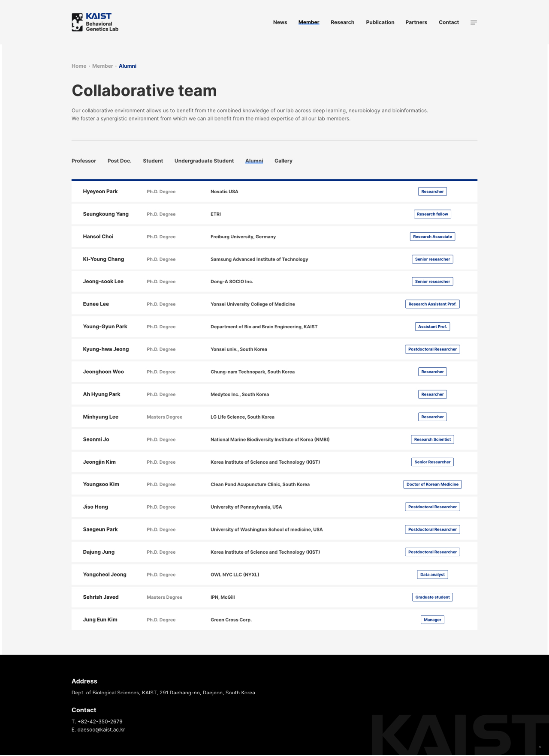Viewport: 549px width, 756px height.
Task: Click Jeonghoon Woo's Researcher badge
Action: click(432, 372)
